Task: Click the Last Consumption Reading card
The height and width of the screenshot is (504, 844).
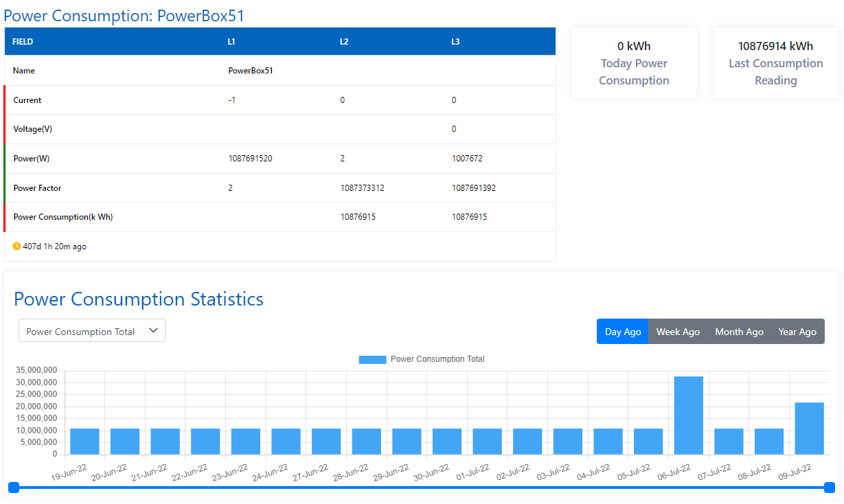Action: click(775, 62)
